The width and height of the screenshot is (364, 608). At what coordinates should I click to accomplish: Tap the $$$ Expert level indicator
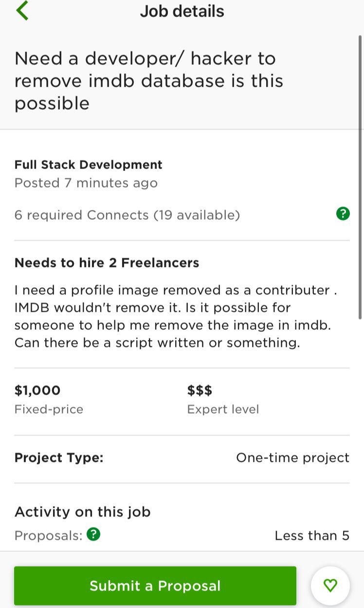(200, 390)
